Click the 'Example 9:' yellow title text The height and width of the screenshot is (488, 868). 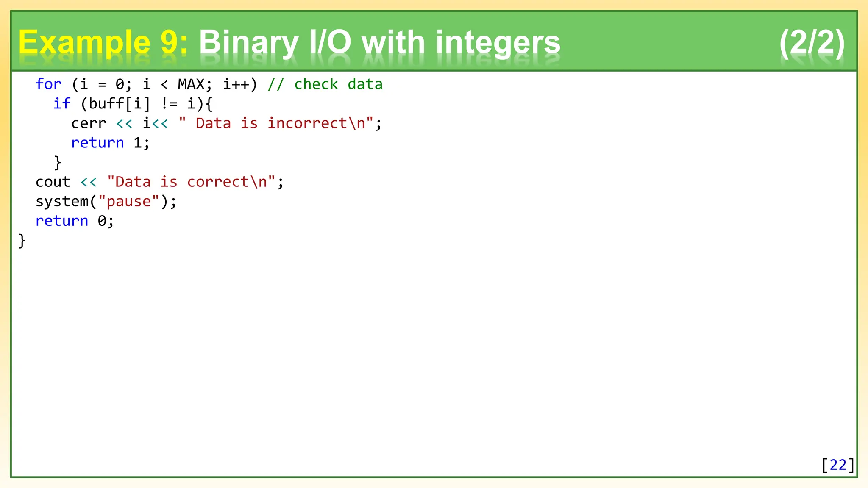click(103, 43)
